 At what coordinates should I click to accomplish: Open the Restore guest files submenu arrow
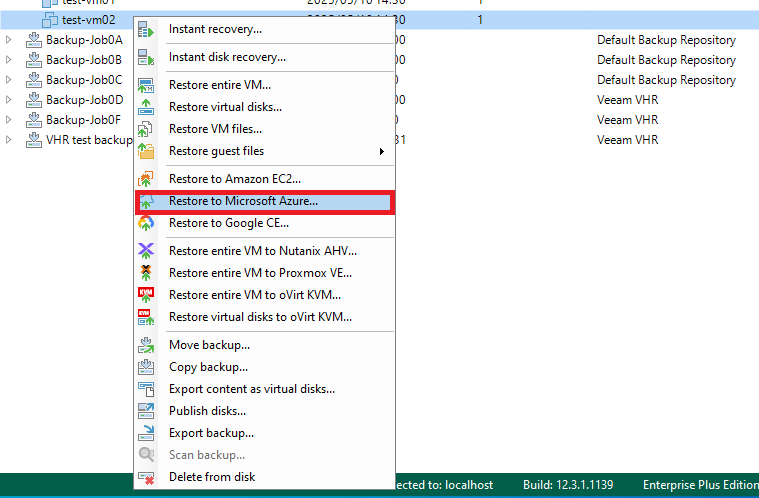pyautogui.click(x=382, y=151)
